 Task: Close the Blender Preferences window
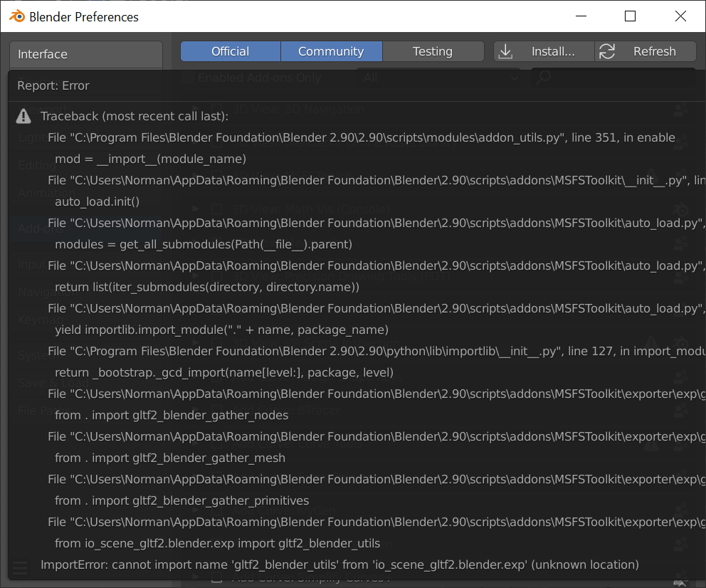click(680, 16)
